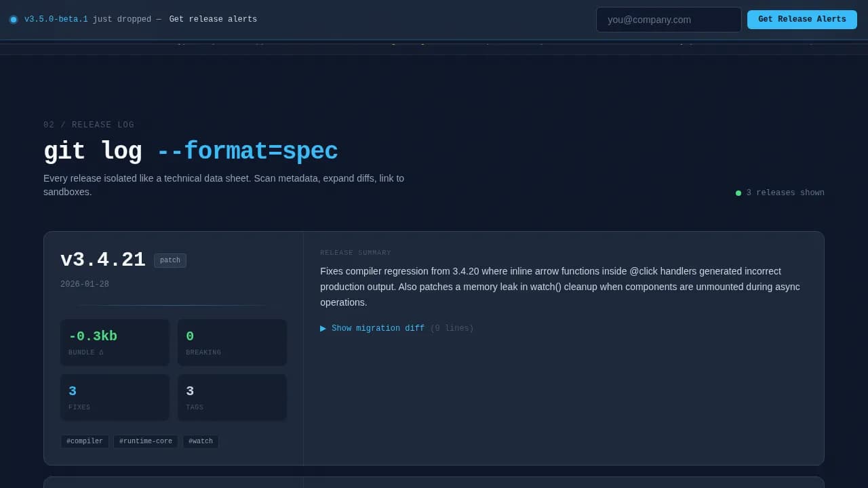Viewport: 868px width, 488px height.
Task: Click the green dot beside releases shown
Action: [738, 193]
